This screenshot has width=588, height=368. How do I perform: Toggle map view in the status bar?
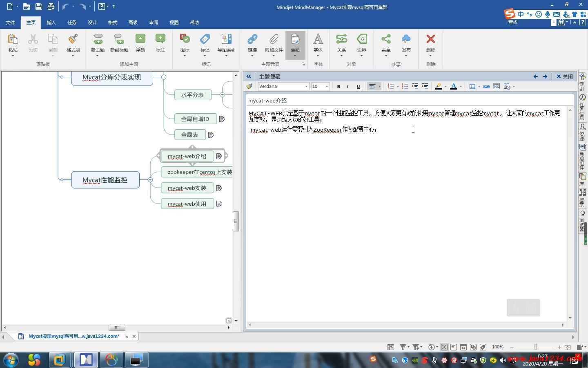[x=444, y=347]
